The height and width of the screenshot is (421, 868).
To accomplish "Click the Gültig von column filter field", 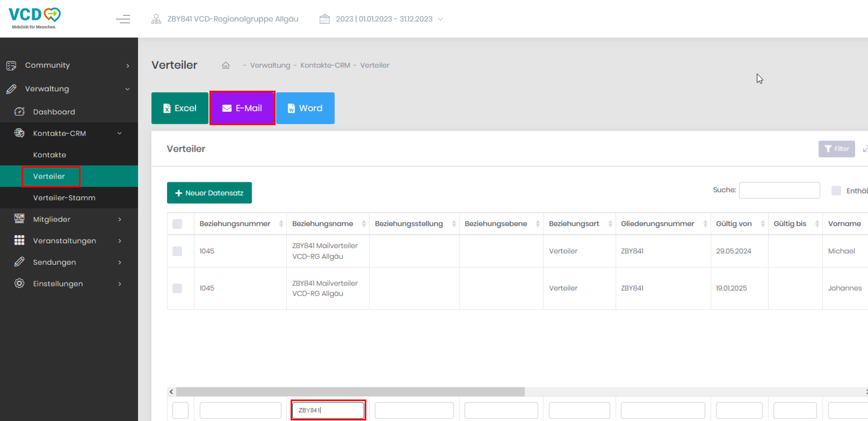I will pos(739,410).
